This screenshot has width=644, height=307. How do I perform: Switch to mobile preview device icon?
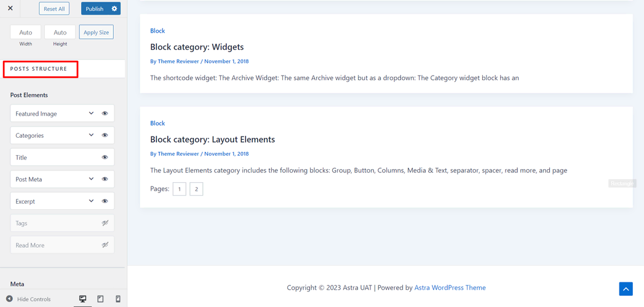(x=118, y=299)
